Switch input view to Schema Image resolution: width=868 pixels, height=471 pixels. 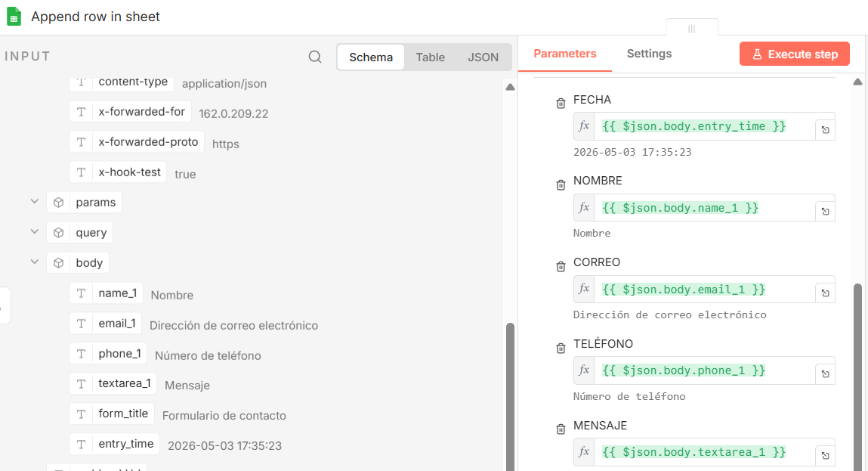[371, 57]
